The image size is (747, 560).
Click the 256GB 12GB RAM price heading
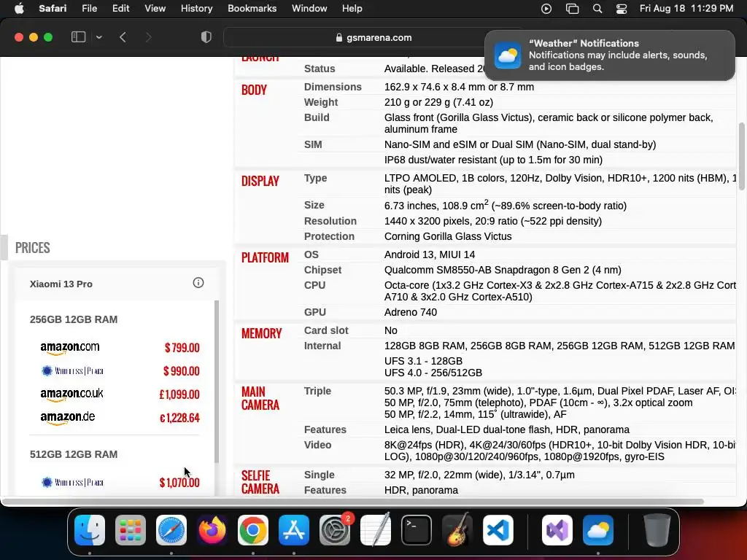coord(74,319)
